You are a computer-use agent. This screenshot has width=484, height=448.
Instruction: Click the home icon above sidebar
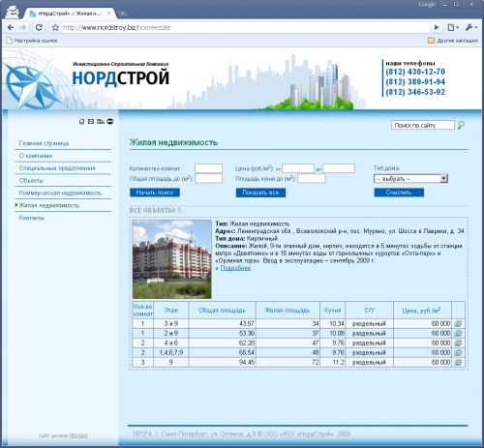tap(81, 122)
